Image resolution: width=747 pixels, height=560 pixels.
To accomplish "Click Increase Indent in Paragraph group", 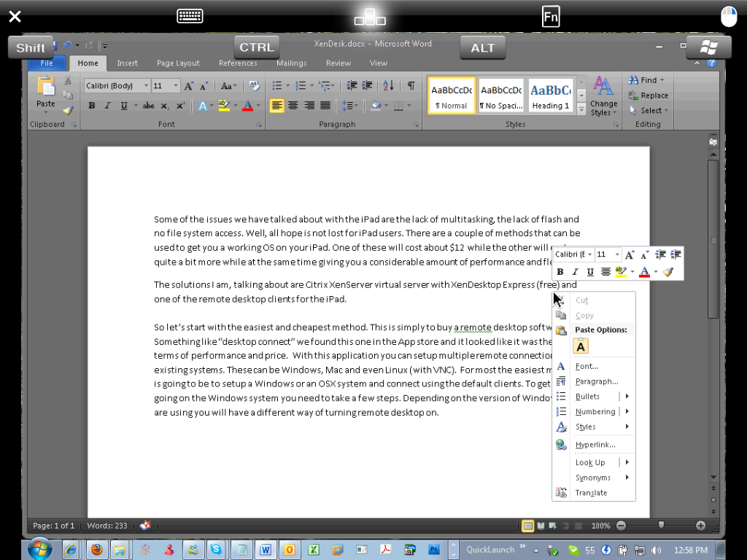I will [x=368, y=86].
